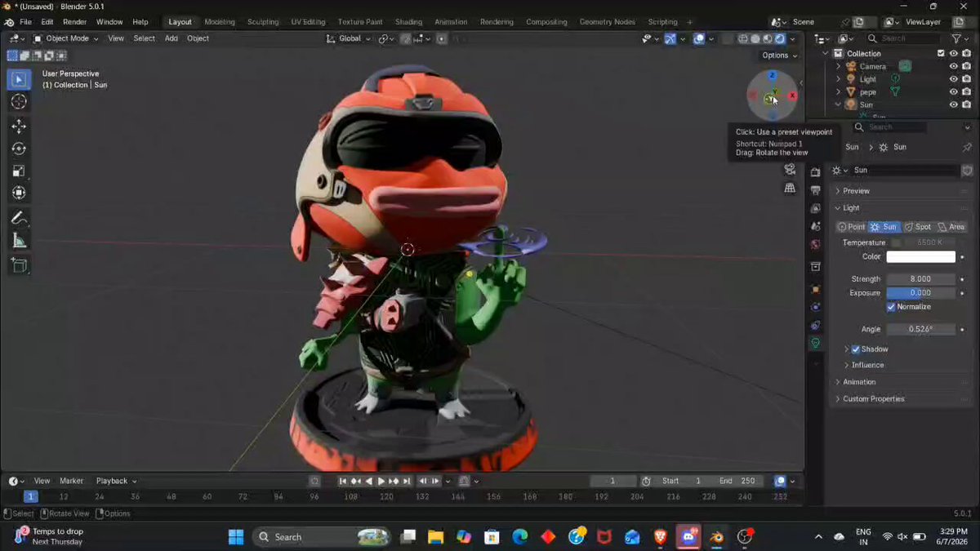Open the File menu

click(25, 22)
